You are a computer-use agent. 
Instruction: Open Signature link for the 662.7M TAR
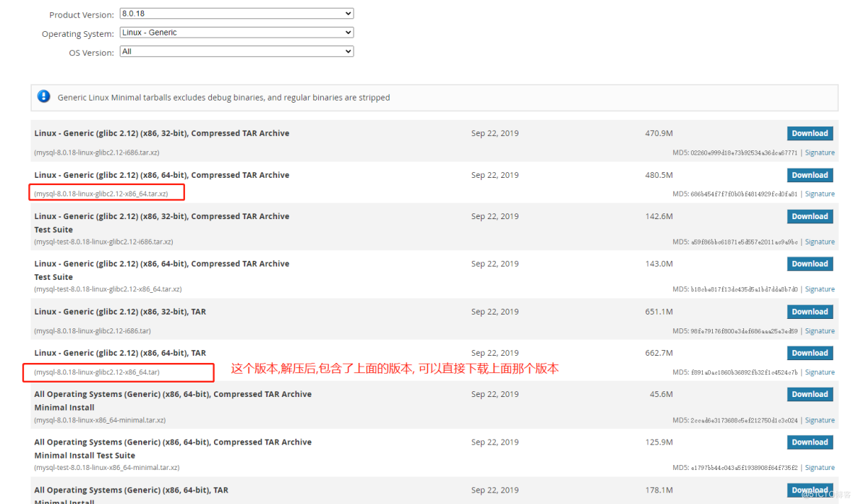[819, 372]
